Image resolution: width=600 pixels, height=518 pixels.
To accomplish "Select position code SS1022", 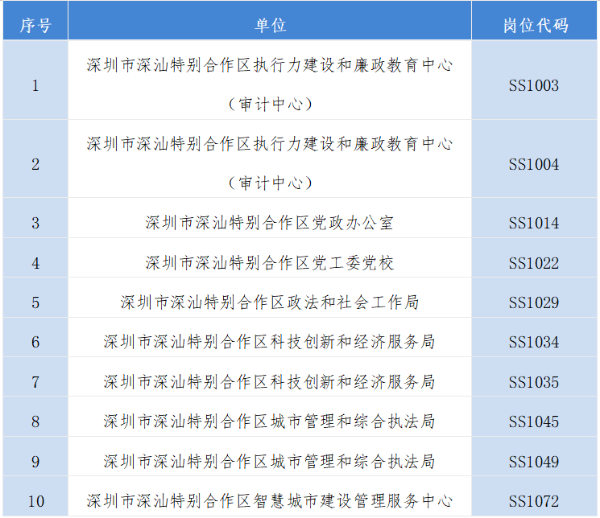I will pos(534,263).
